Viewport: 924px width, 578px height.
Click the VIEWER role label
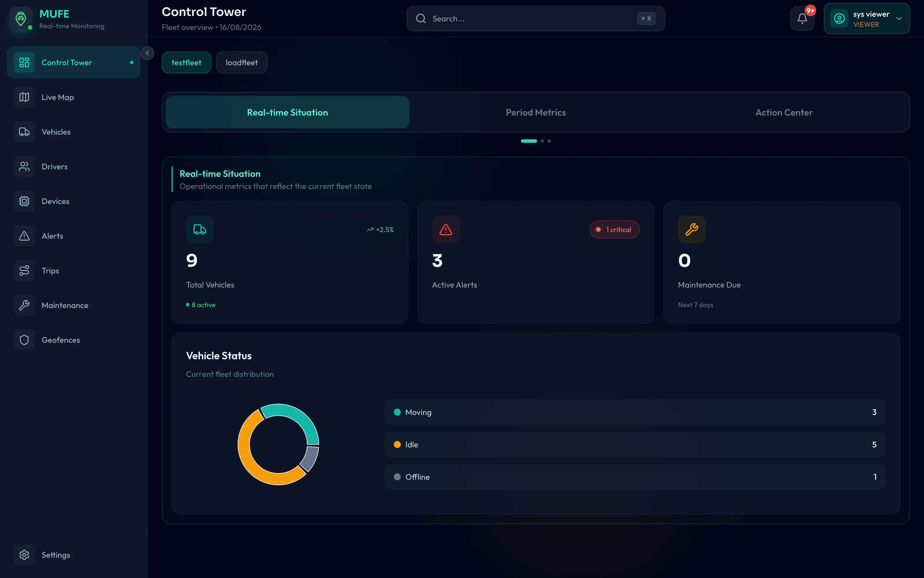pyautogui.click(x=866, y=25)
